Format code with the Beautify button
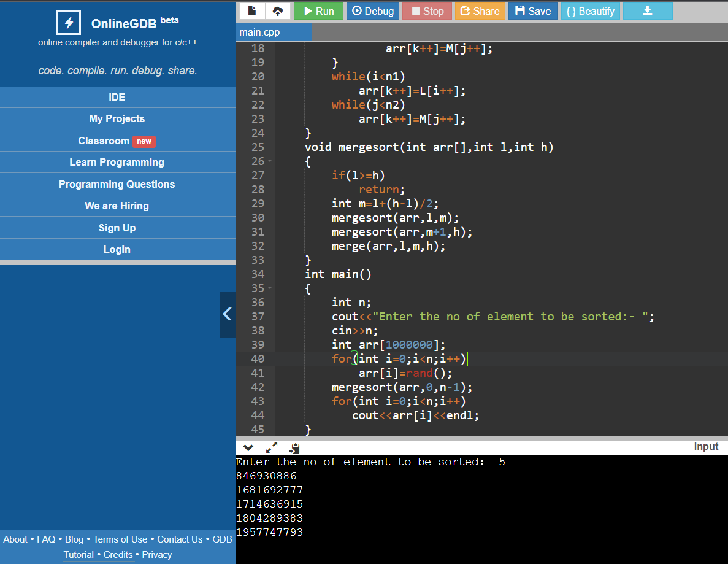This screenshot has width=728, height=564. tap(590, 11)
